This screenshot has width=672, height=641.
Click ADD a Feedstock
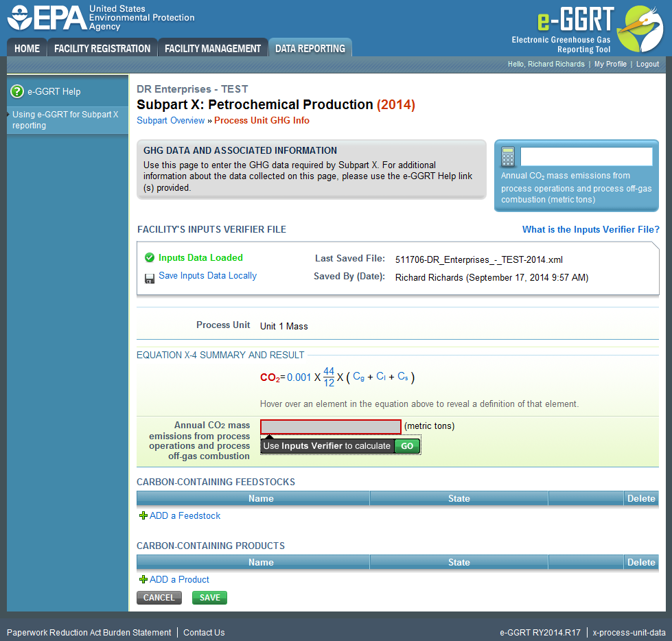185,515
